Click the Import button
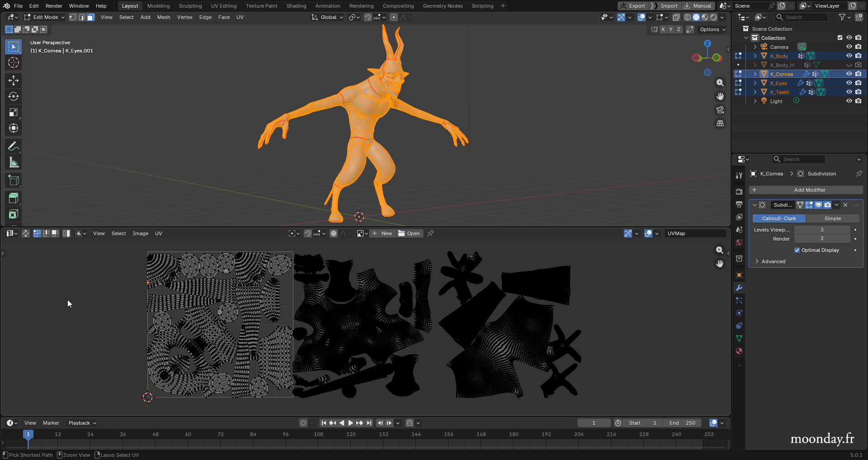 click(665, 6)
